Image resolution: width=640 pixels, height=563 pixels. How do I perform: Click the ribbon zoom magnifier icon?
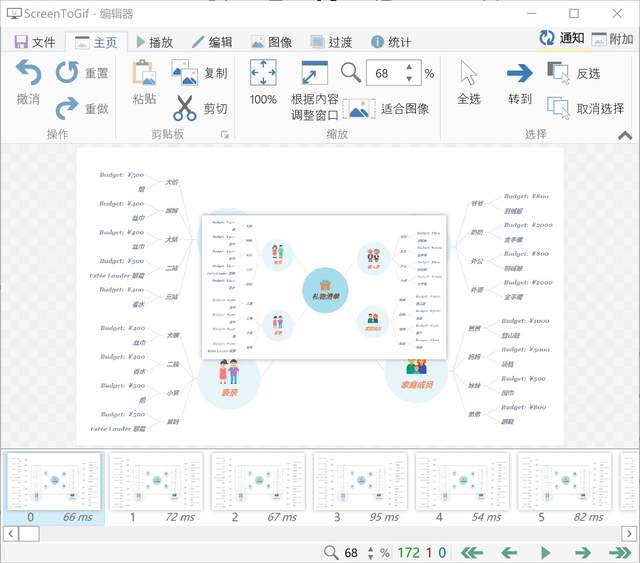[x=351, y=73]
